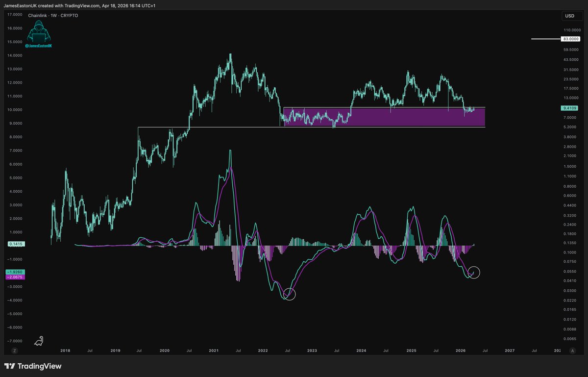Click the 0.0065 right scale label
This screenshot has width=588, height=377.
coord(570,339)
